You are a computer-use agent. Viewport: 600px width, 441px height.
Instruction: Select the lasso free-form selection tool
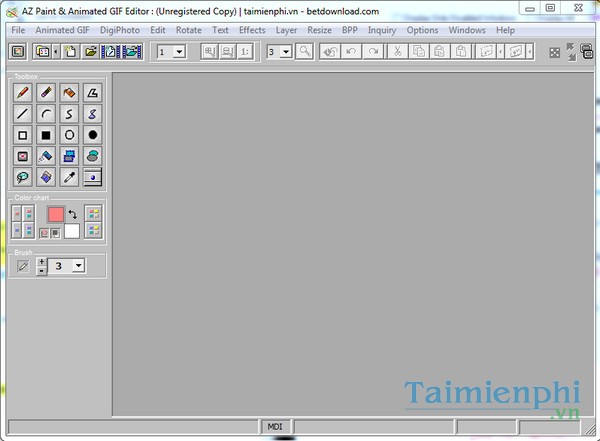pos(23,177)
